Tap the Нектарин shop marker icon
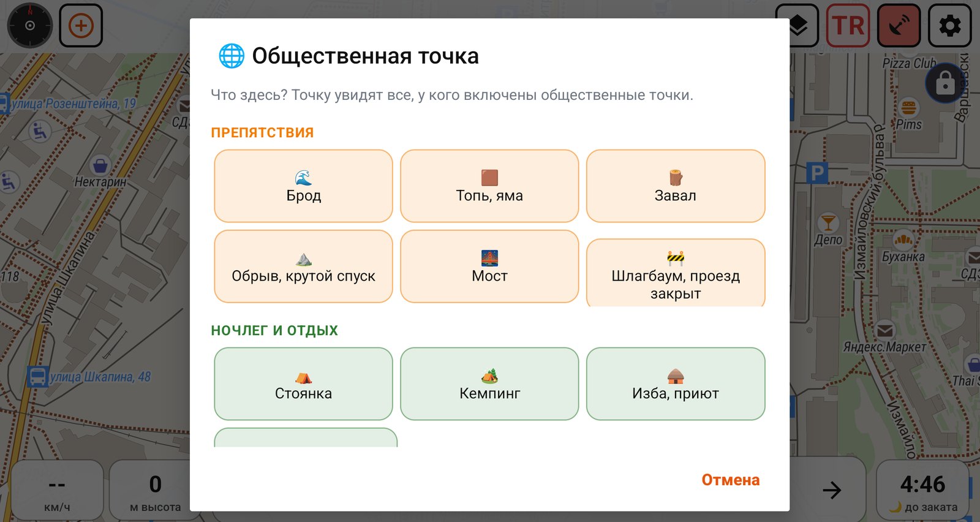Image resolution: width=980 pixels, height=522 pixels. pos(99,165)
